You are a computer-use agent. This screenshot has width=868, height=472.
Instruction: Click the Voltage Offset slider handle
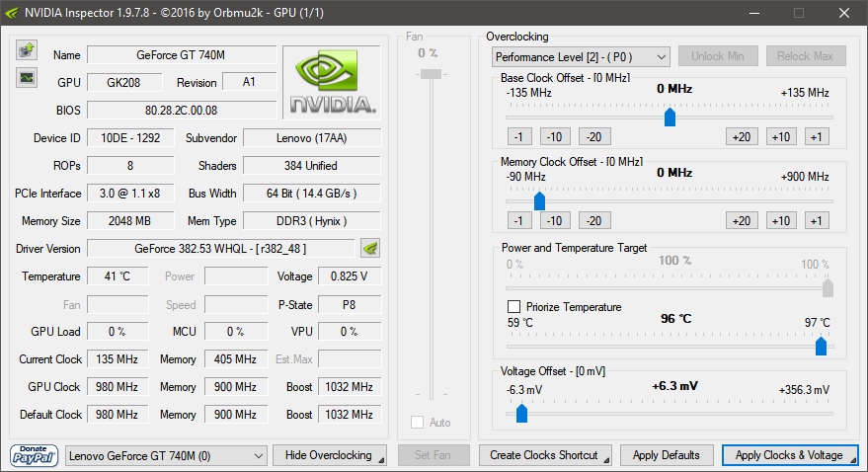click(x=521, y=414)
